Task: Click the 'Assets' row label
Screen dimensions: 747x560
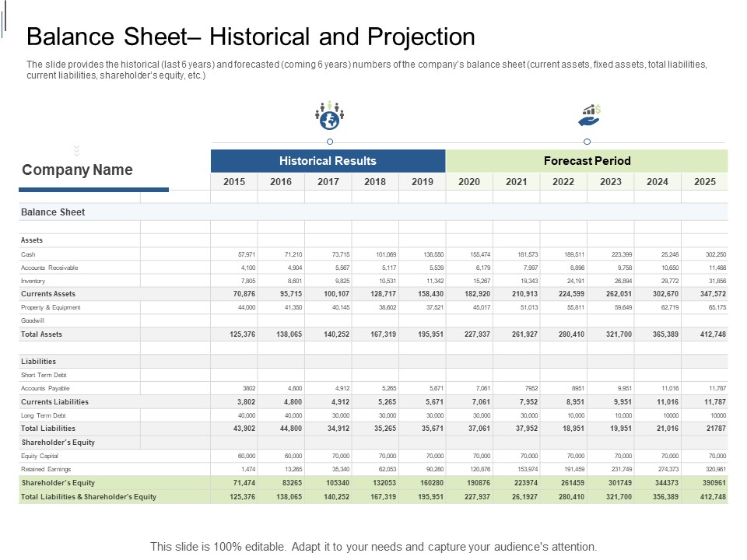Action: coord(31,240)
